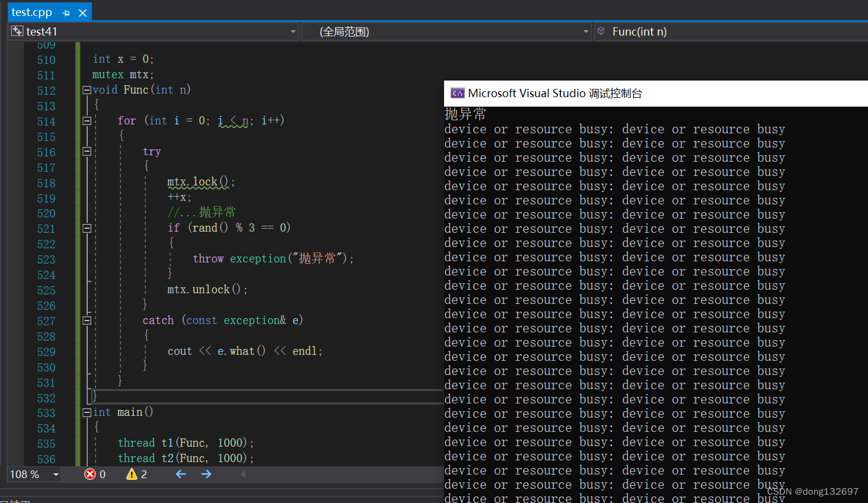This screenshot has width=868, height=503.
Task: Open the 全局范围 scope dropdown
Action: pyautogui.click(x=586, y=31)
